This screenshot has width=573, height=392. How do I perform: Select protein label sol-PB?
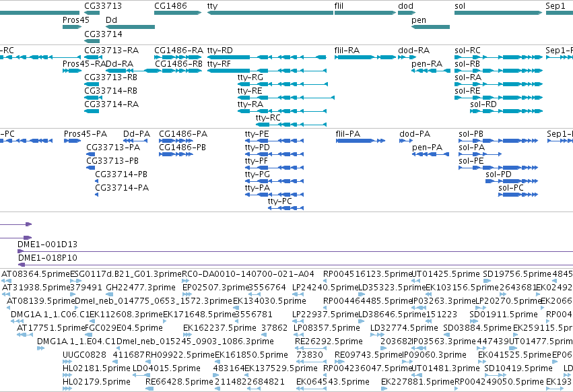(x=471, y=134)
